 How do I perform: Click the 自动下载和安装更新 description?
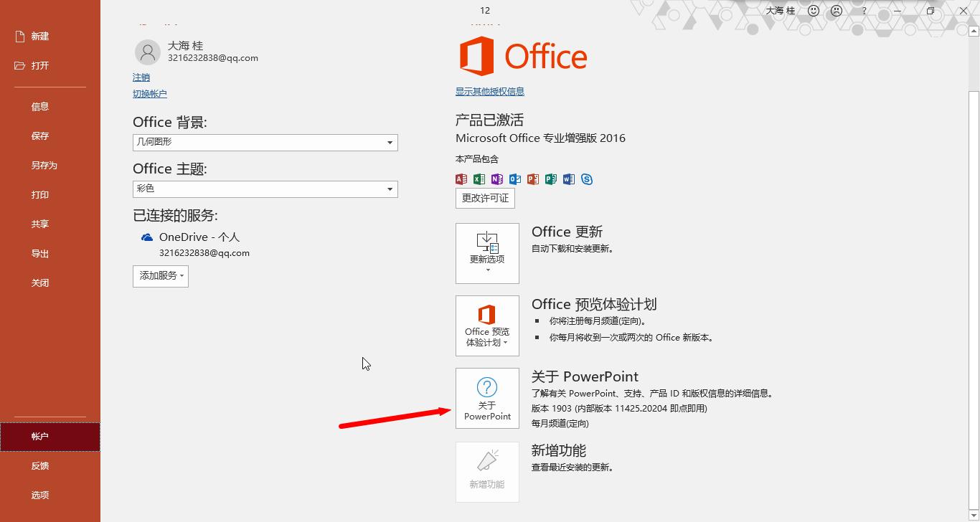(573, 249)
